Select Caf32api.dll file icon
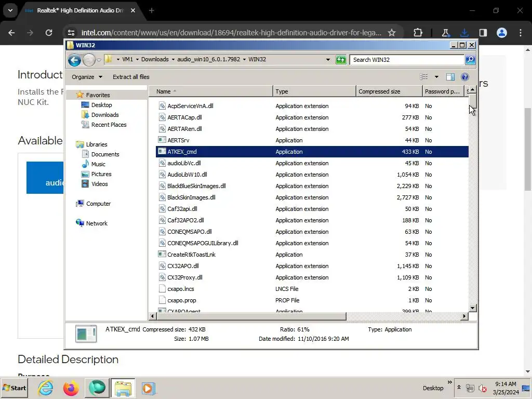The image size is (532, 399). pos(162,209)
